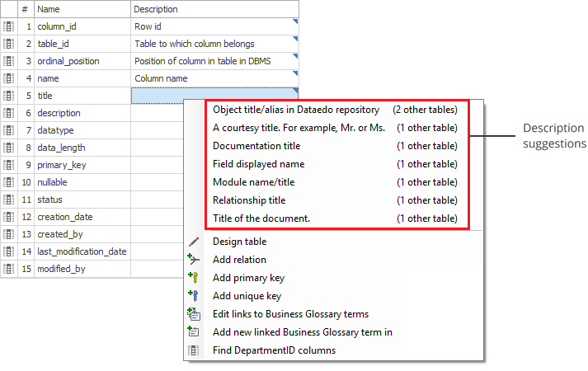
Task: Click the Add primary key icon
Action: tap(194, 278)
